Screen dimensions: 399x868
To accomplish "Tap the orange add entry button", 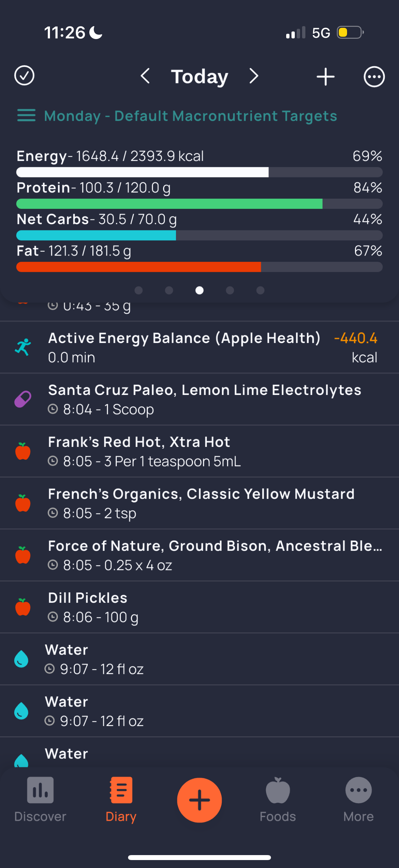I will [199, 800].
